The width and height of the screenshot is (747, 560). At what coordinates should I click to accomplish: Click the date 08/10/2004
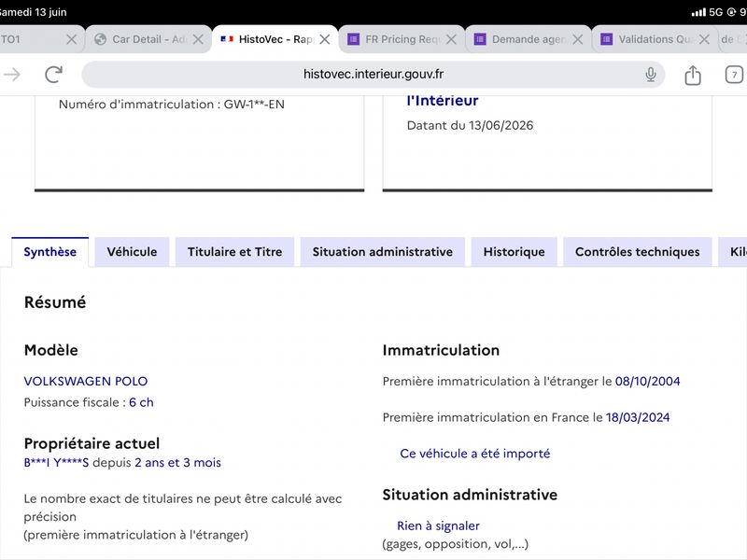pos(647,381)
